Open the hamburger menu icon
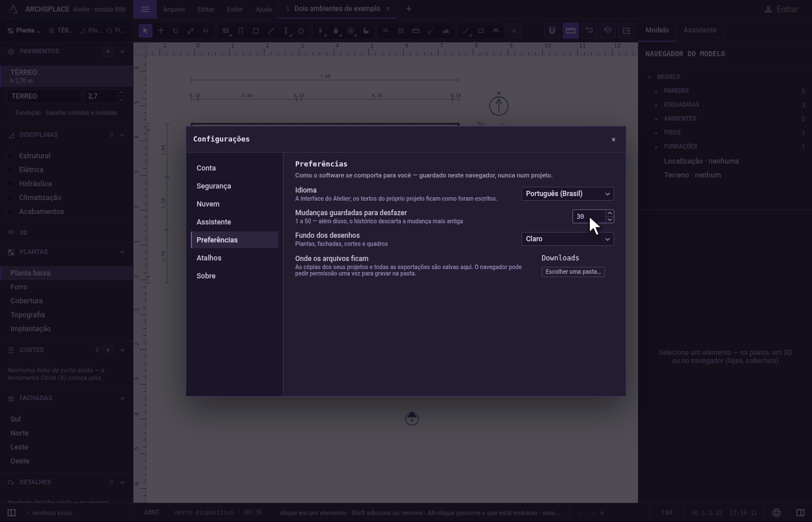The width and height of the screenshot is (812, 522). click(145, 9)
